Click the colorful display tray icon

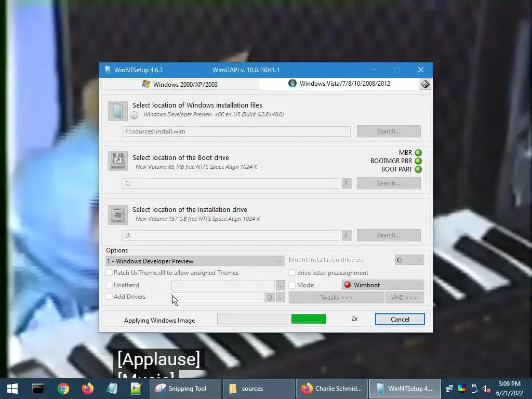tap(462, 389)
